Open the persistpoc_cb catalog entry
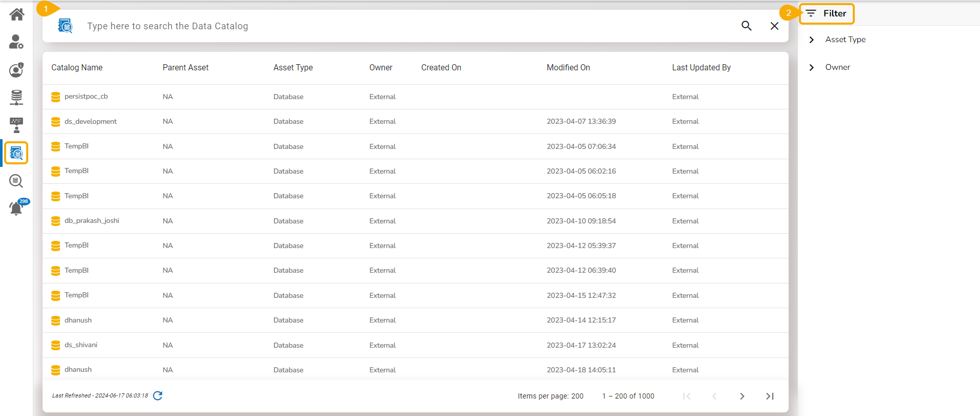This screenshot has width=980, height=416. pos(86,97)
